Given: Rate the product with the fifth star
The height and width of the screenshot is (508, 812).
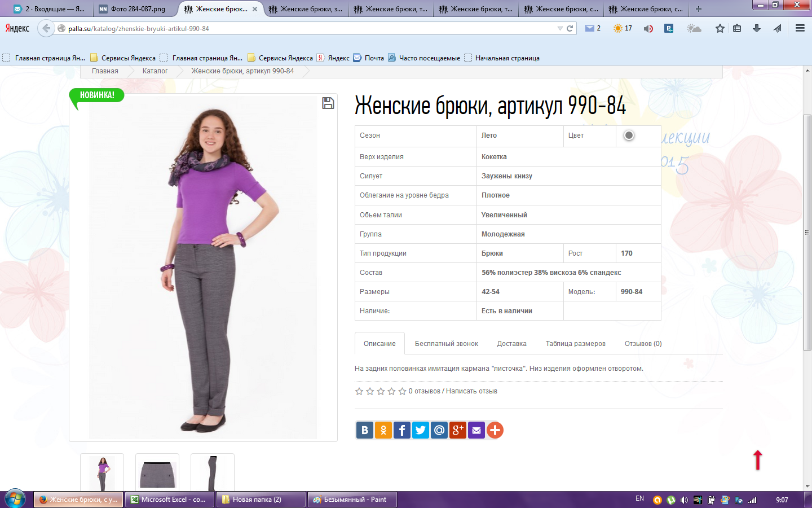Looking at the screenshot, I should click(x=402, y=391).
